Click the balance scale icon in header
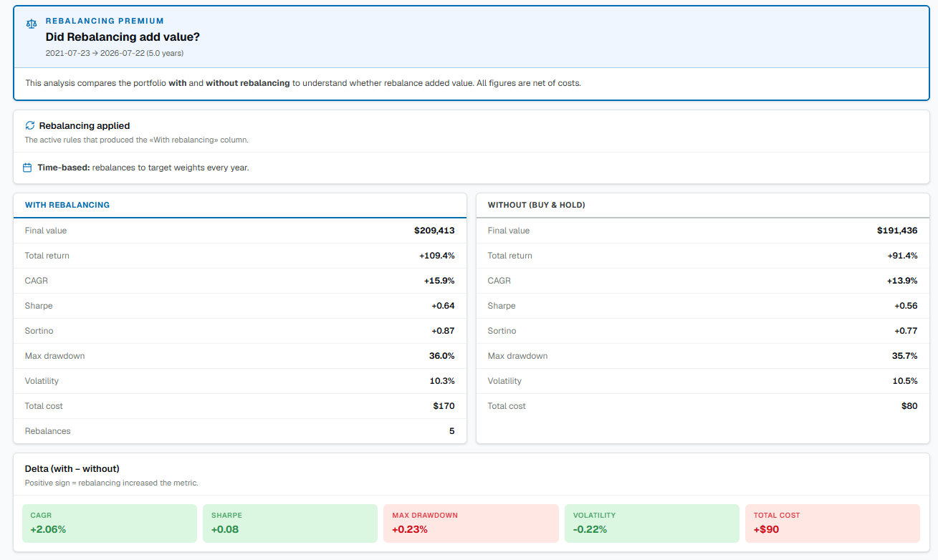 coord(31,24)
